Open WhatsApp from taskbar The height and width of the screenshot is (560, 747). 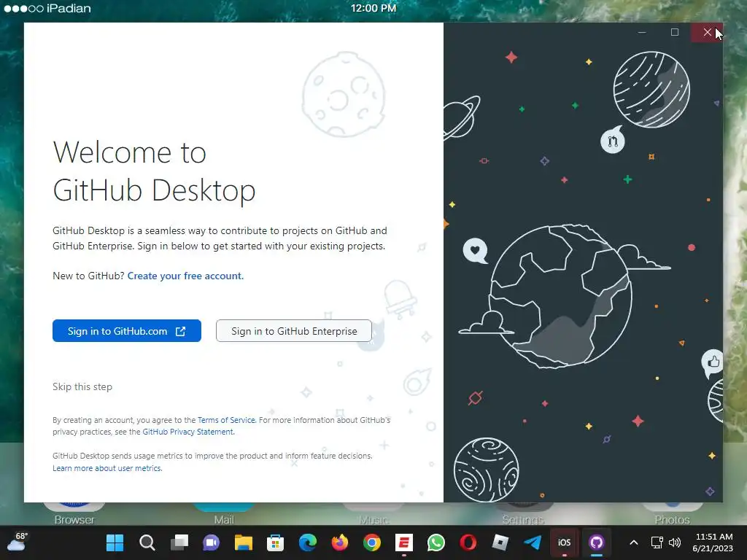pos(436,542)
